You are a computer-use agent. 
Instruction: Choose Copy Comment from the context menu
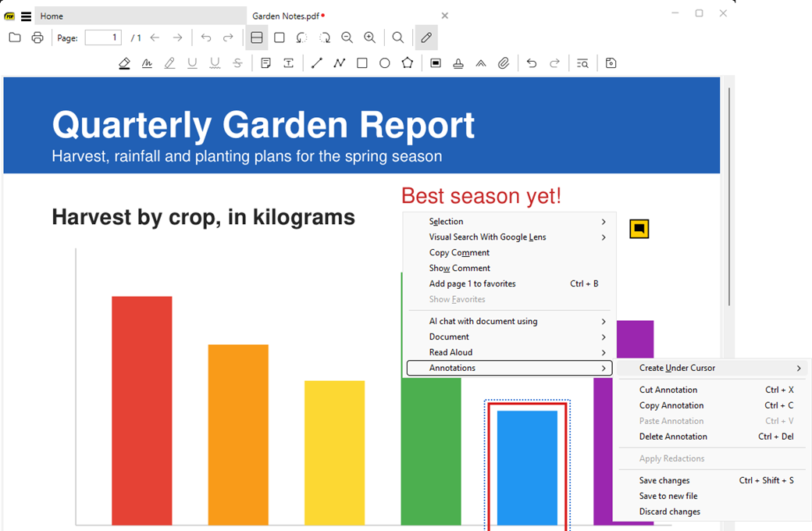click(x=510, y=252)
